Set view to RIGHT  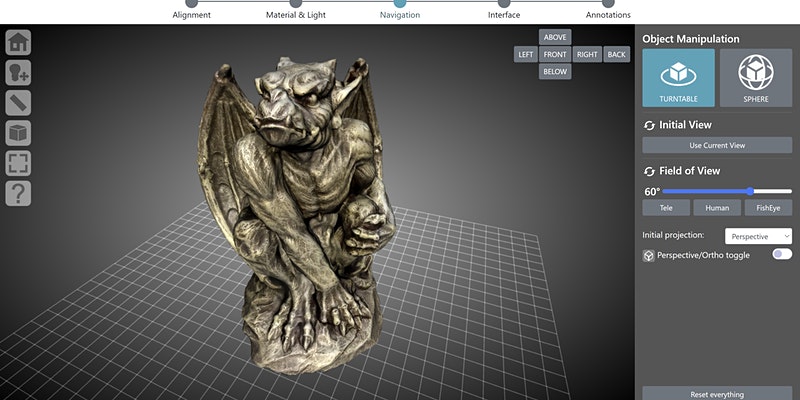587,55
